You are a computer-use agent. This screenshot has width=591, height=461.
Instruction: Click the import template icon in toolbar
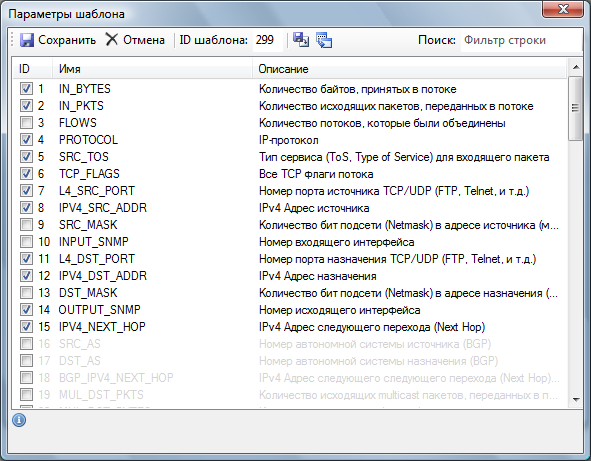click(x=301, y=40)
